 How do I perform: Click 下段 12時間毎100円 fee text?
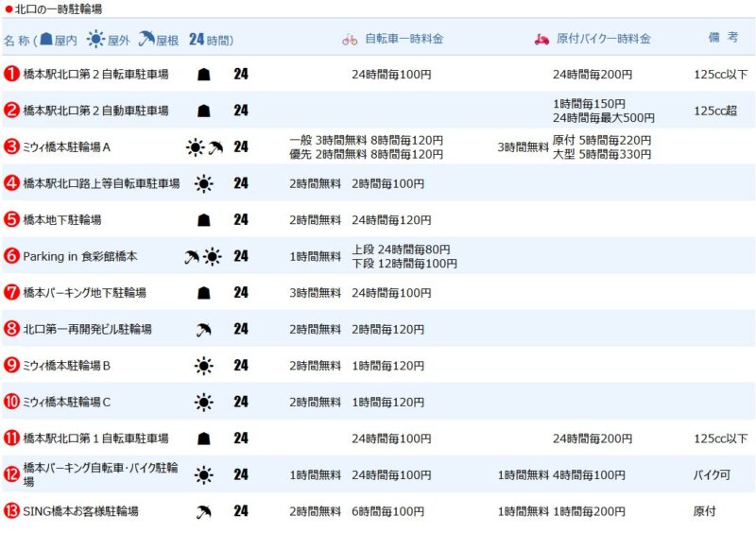point(404,264)
